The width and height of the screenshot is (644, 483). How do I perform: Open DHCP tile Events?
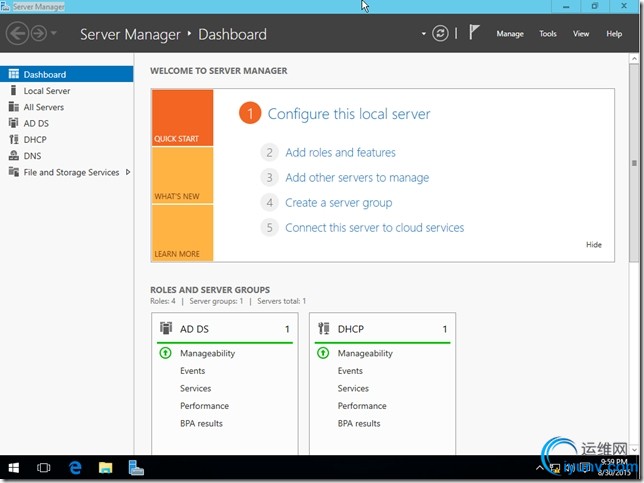[x=350, y=371]
